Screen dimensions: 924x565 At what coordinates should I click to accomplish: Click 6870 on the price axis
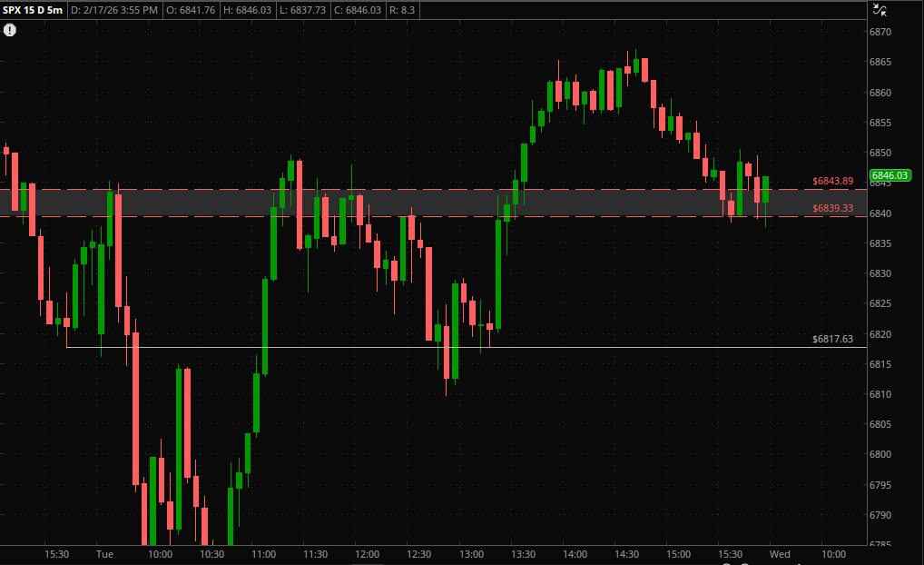pyautogui.click(x=880, y=32)
